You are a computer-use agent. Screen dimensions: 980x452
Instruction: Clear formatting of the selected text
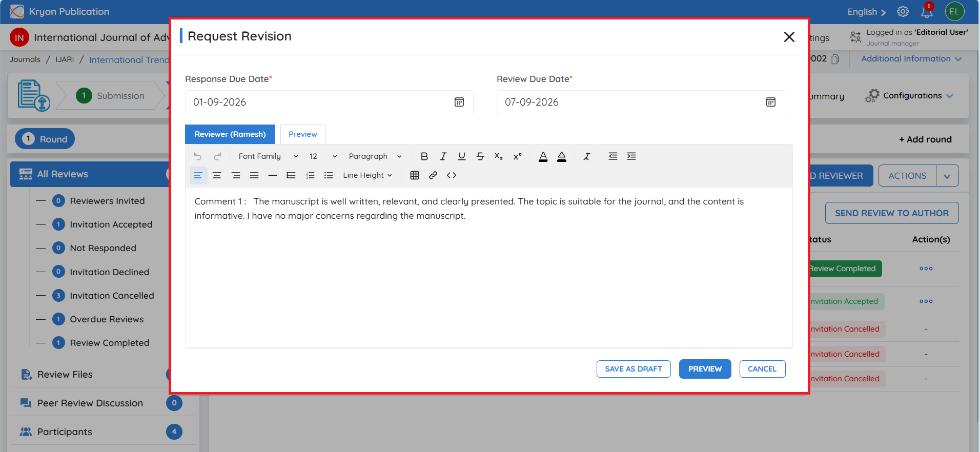[587, 156]
